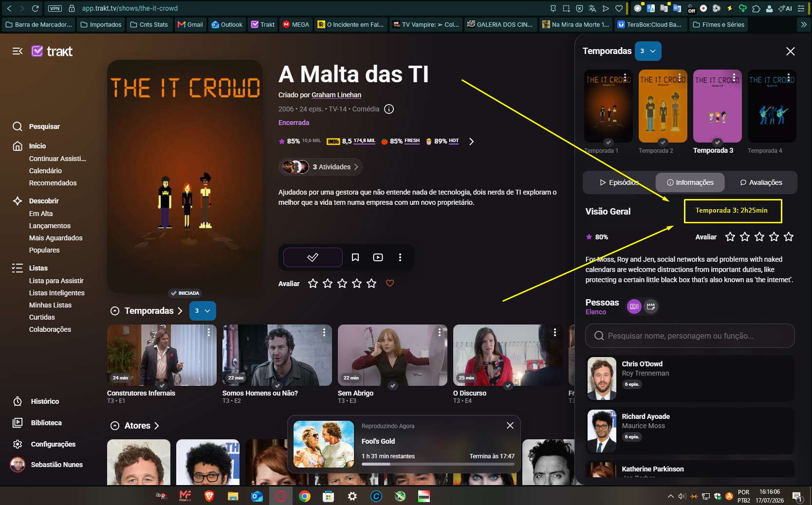
Task: Expand more ratings with the arrow after HOT
Action: click(x=471, y=142)
